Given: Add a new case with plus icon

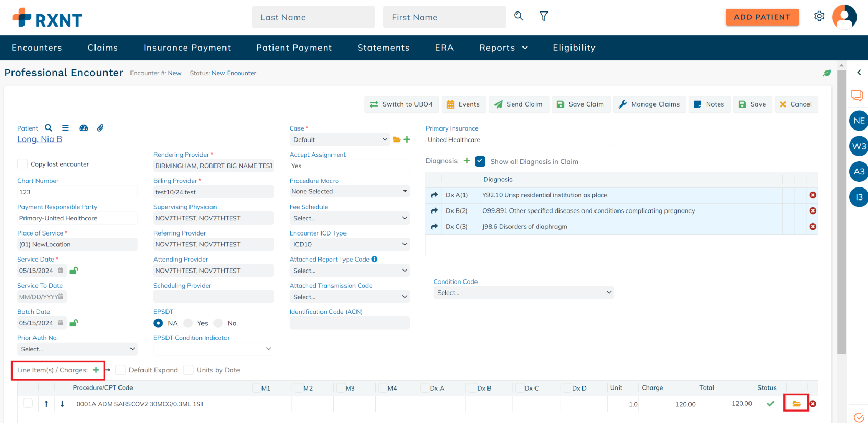Looking at the screenshot, I should pos(407,139).
